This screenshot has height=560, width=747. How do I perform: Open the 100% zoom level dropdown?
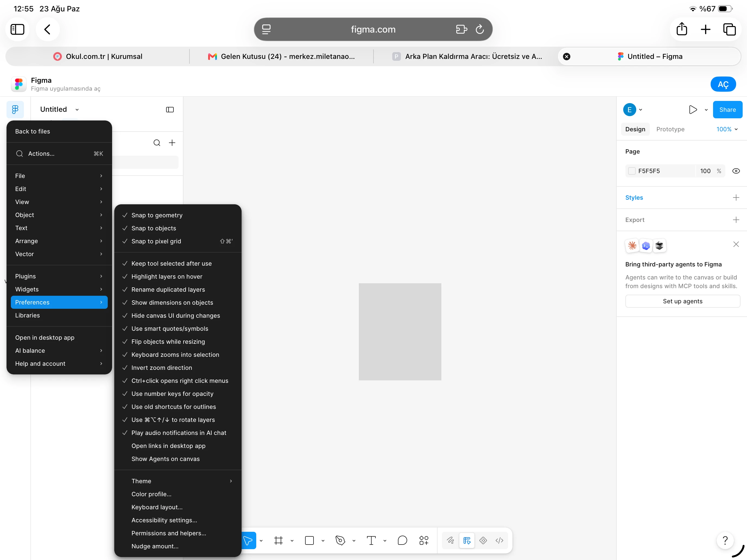click(727, 129)
